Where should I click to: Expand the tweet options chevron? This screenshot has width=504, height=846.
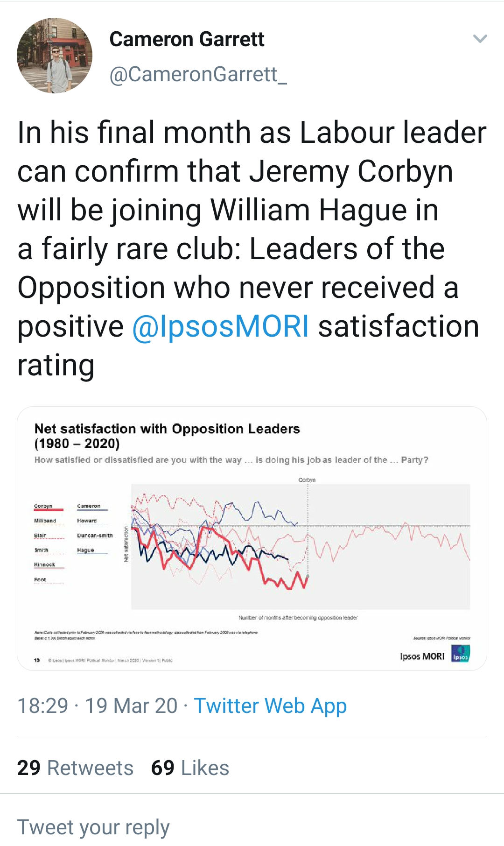[480, 39]
